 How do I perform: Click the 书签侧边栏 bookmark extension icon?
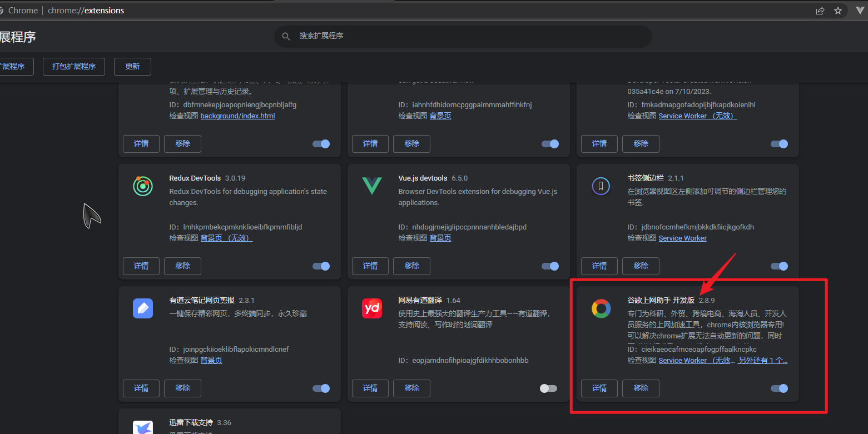[601, 186]
